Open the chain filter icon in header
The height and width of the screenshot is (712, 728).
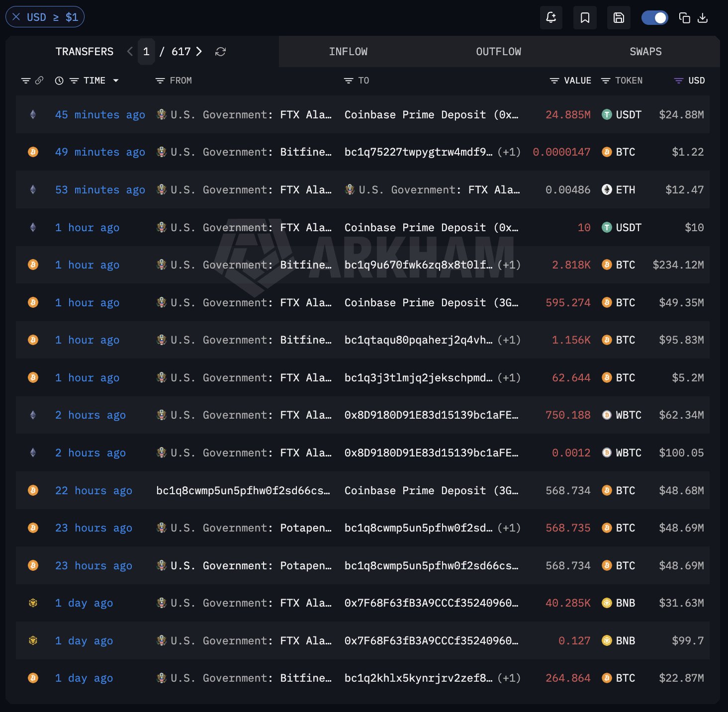point(26,81)
